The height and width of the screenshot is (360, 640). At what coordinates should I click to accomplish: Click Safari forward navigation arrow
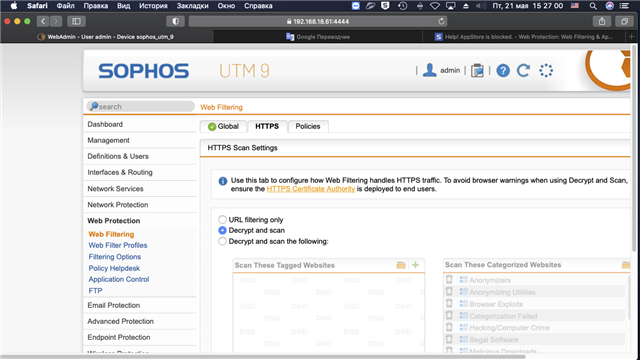click(x=56, y=21)
